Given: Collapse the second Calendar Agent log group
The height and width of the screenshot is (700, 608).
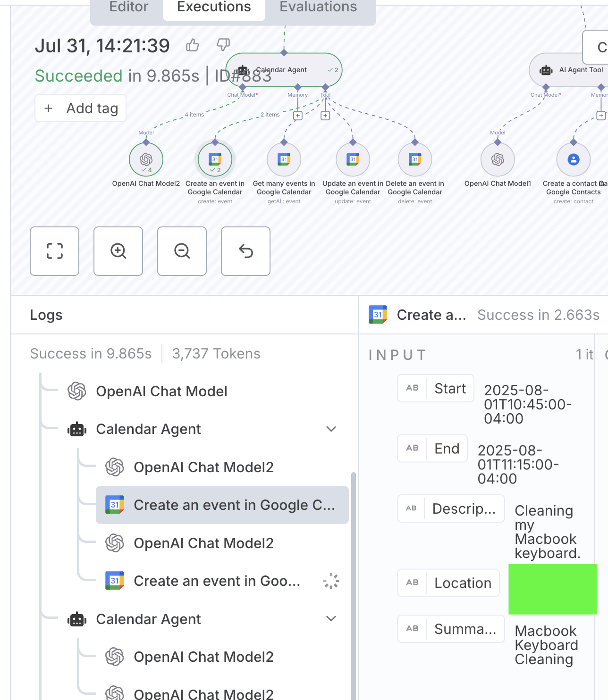Looking at the screenshot, I should click(x=331, y=619).
